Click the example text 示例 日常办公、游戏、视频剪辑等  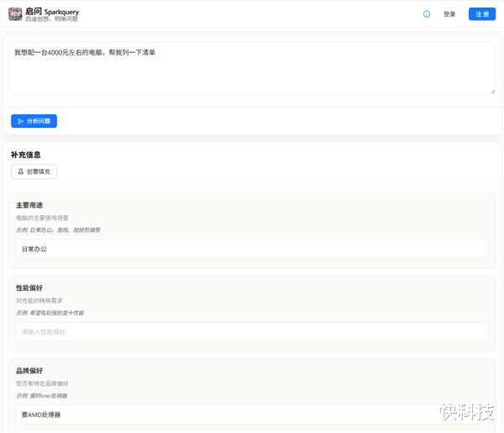[x=58, y=230]
